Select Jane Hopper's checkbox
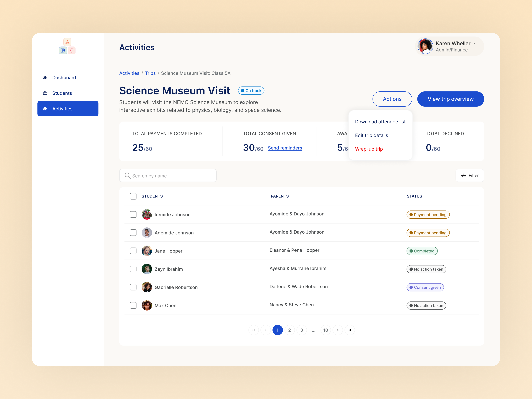The image size is (532, 399). (x=133, y=251)
